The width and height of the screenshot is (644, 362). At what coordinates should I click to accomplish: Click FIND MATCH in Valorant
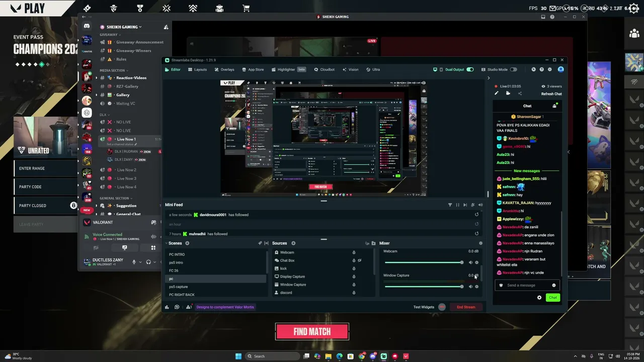312,331
